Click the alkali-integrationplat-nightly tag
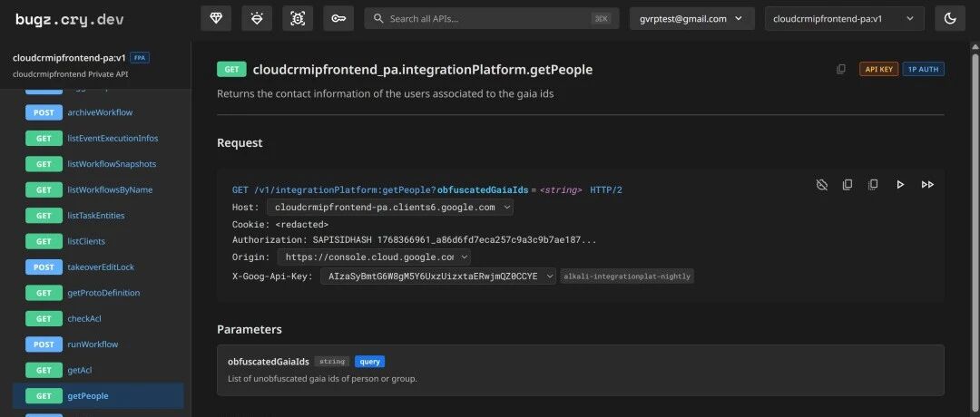This screenshot has height=417, width=980. (x=627, y=276)
